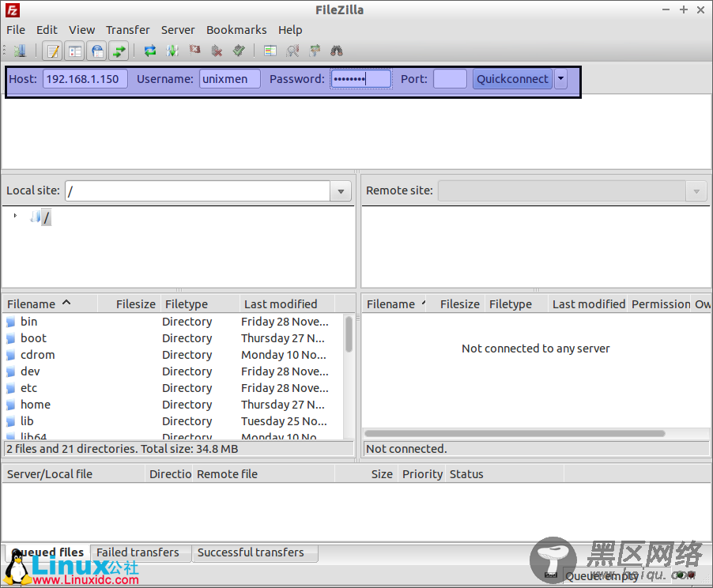Open the Server menu
Viewport: 713px width, 588px height.
(x=178, y=30)
